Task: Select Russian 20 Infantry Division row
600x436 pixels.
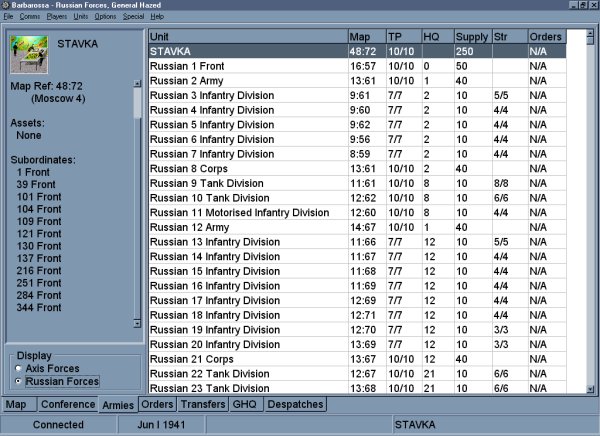Action: [357, 345]
